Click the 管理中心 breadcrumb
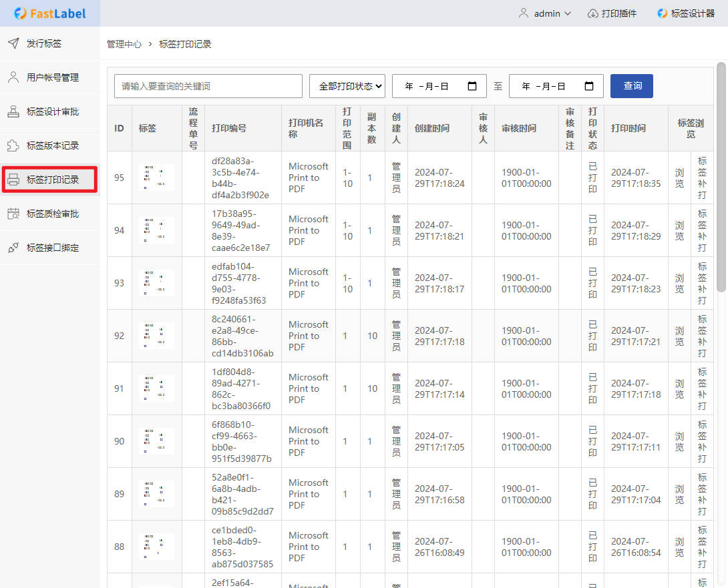 pyautogui.click(x=124, y=44)
